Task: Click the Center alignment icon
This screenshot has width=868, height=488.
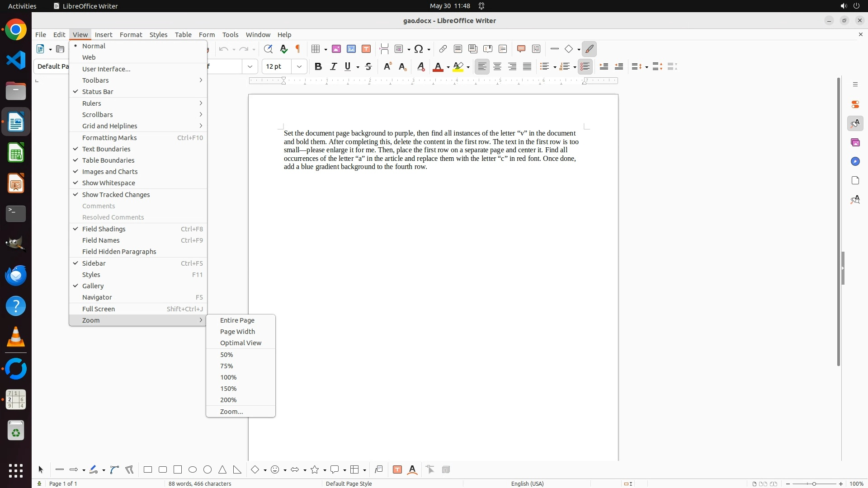Action: pos(497,67)
